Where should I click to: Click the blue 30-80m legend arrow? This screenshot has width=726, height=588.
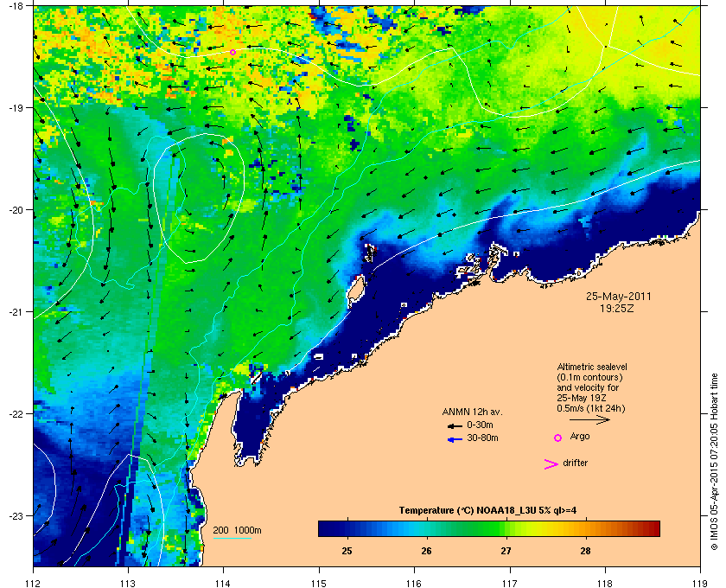(x=455, y=440)
